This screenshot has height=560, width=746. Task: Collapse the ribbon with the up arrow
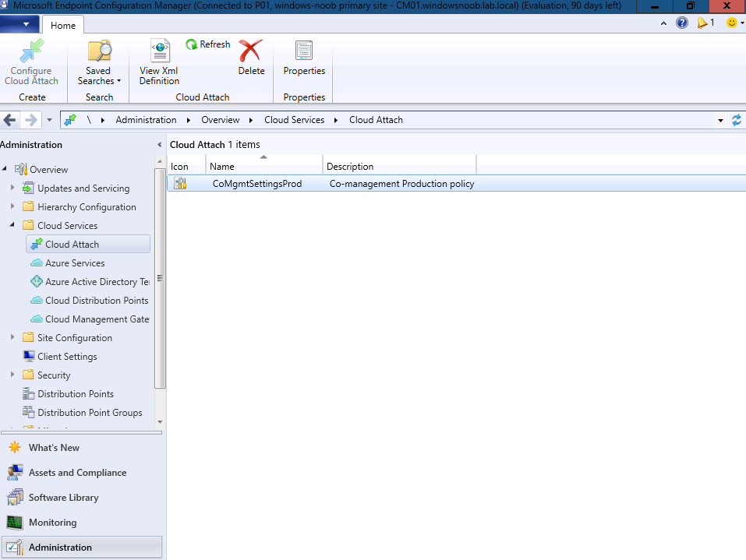tap(663, 23)
